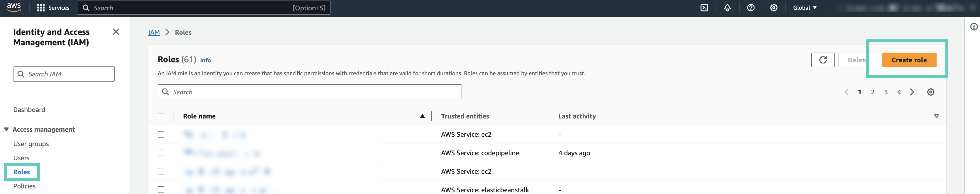Open the Services grid menu
Screen dimensions: 980x194
tap(53, 8)
